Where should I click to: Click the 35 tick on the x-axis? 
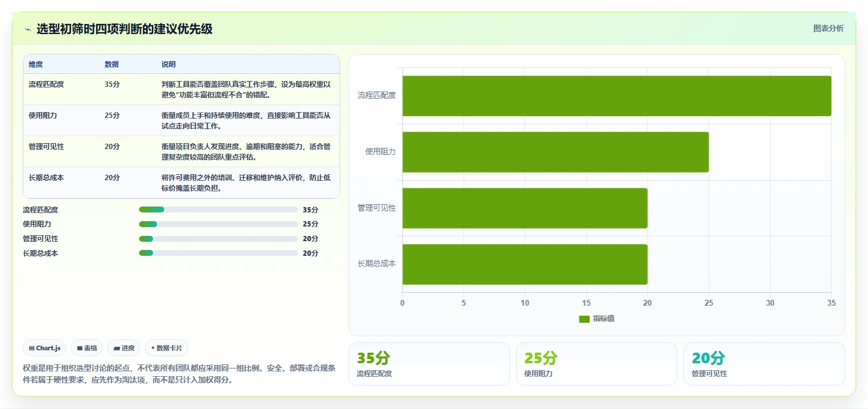(x=831, y=303)
